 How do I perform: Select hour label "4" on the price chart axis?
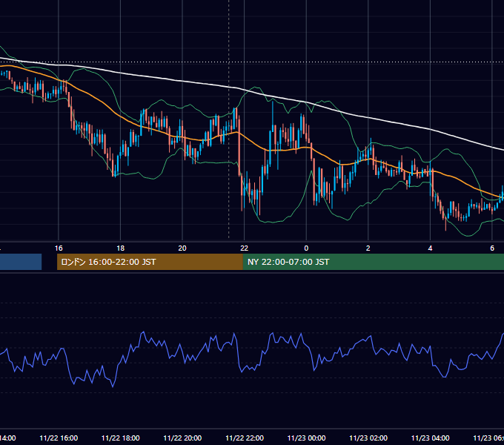[430, 248]
